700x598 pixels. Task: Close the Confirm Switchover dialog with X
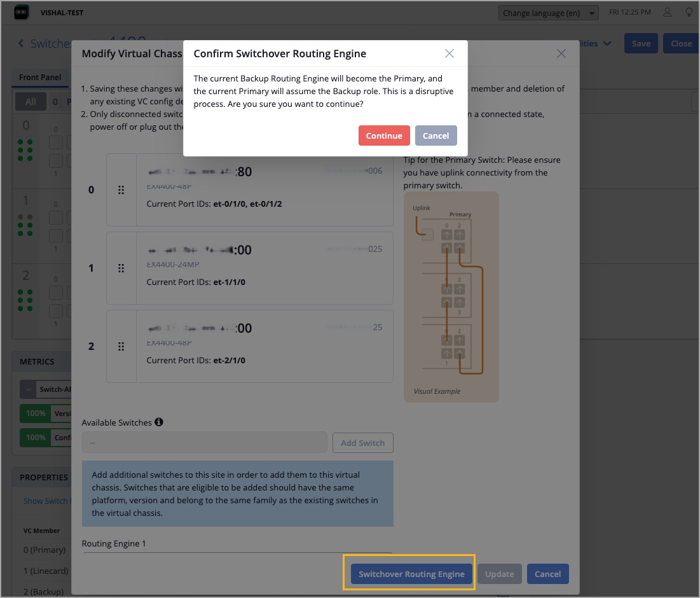[x=450, y=53]
